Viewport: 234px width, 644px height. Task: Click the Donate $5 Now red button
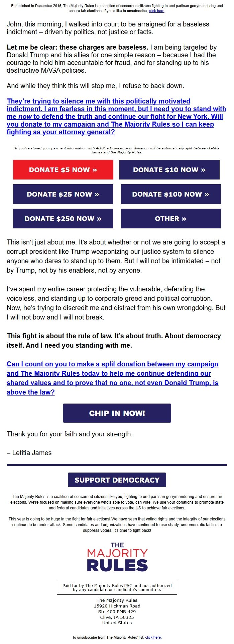pos(63,170)
